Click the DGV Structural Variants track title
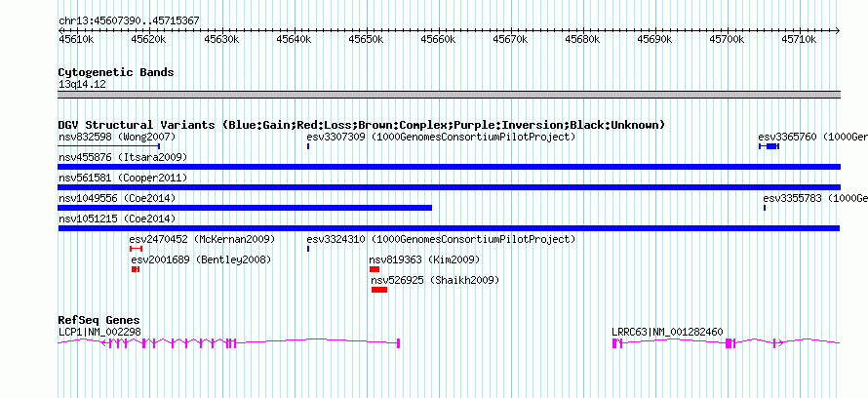Screen dimensions: 868x398 (x=362, y=125)
